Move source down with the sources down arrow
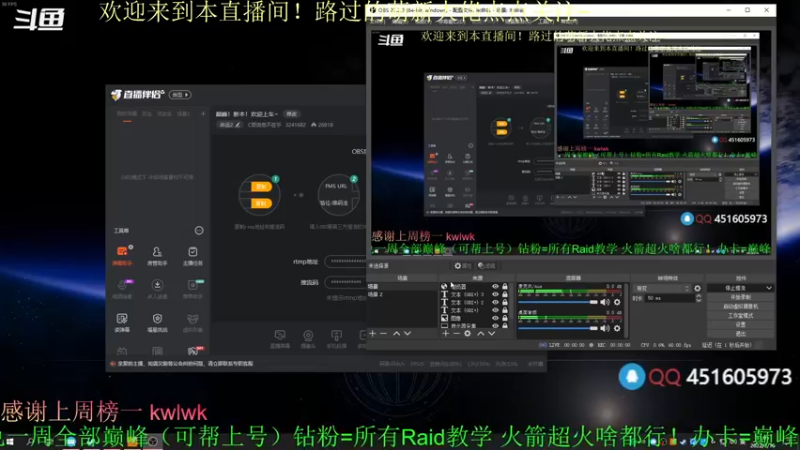This screenshot has height=450, width=800. pos(491,333)
